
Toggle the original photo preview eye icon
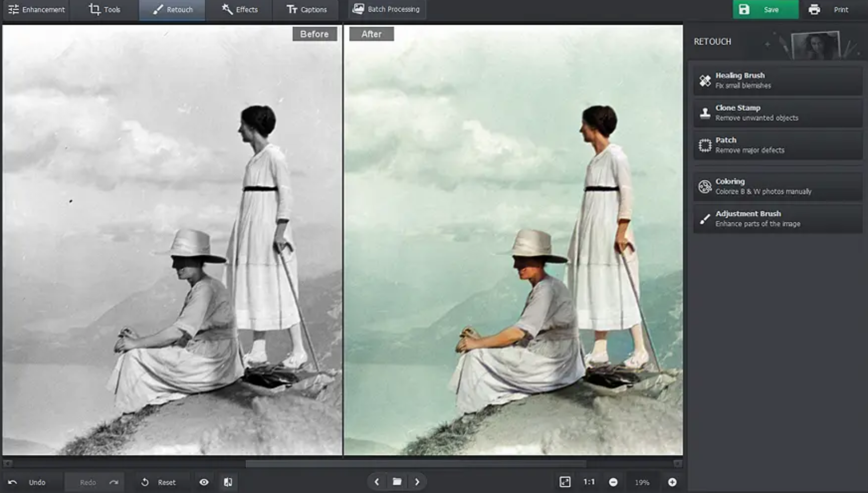[x=204, y=482]
